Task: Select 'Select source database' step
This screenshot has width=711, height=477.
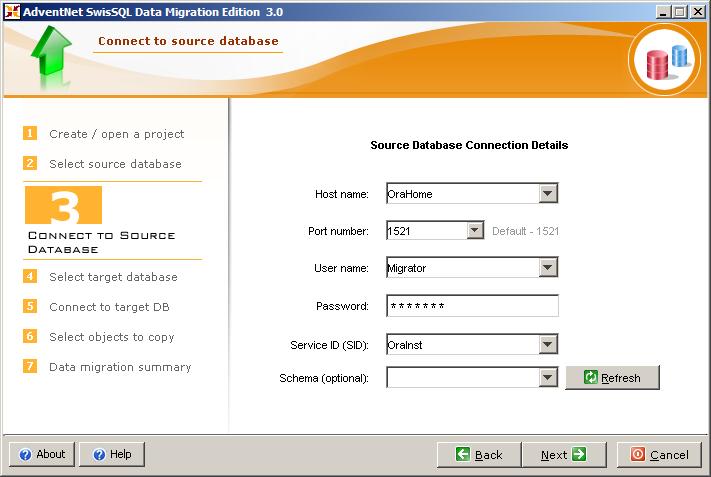Action: [x=115, y=164]
